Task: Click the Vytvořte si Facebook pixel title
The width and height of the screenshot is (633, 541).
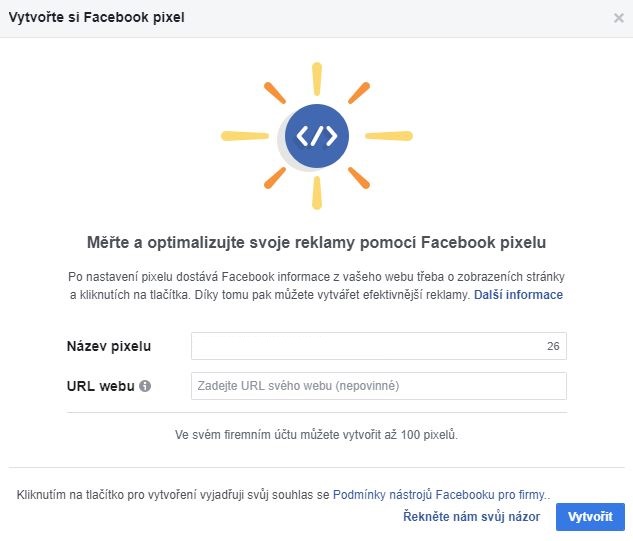Action: [x=96, y=17]
